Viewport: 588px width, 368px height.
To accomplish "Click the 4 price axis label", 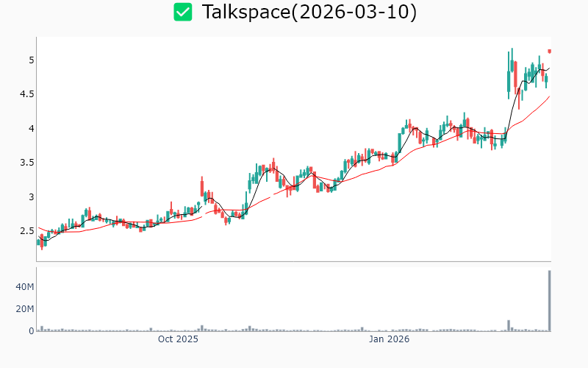I will (32, 128).
